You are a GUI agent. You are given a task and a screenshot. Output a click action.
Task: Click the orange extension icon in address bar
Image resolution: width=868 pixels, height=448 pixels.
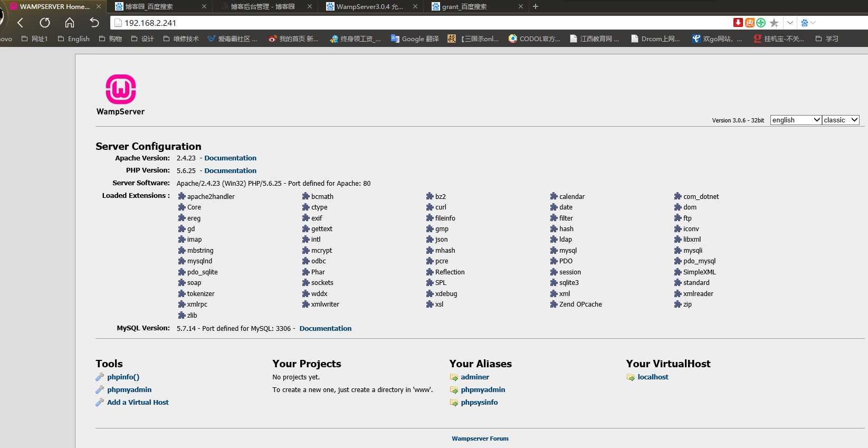(x=749, y=23)
